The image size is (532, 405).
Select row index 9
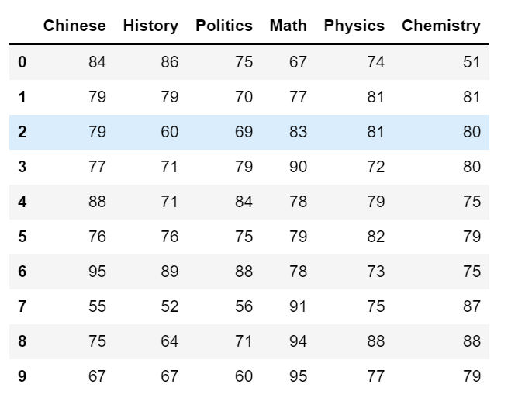pyautogui.click(x=22, y=376)
